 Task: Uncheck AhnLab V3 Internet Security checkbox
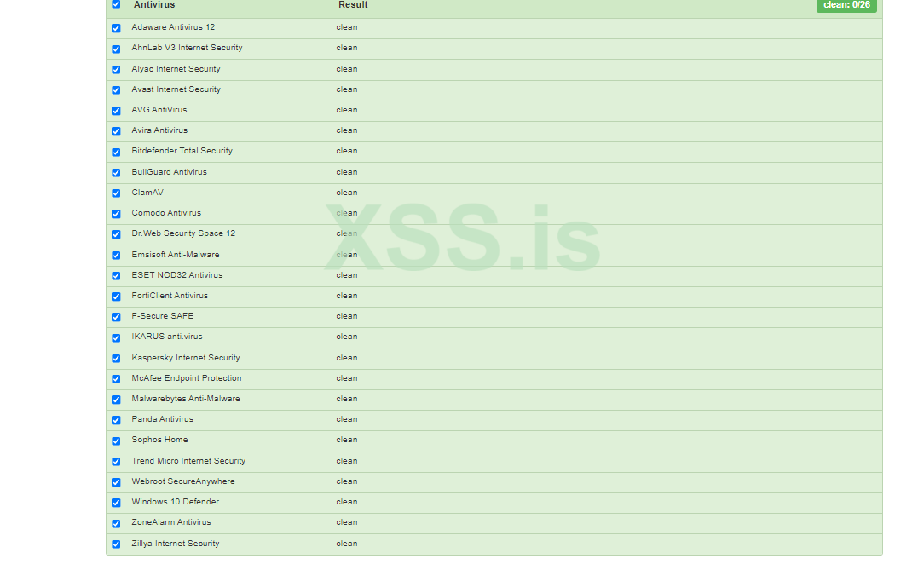(116, 49)
